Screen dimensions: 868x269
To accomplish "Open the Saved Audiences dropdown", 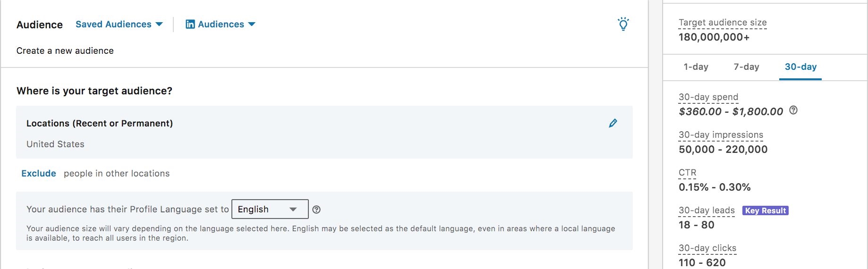I will click(119, 25).
